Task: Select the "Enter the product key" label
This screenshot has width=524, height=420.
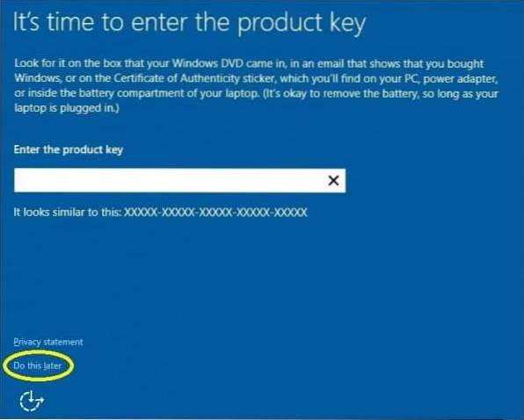Action: 69,149
